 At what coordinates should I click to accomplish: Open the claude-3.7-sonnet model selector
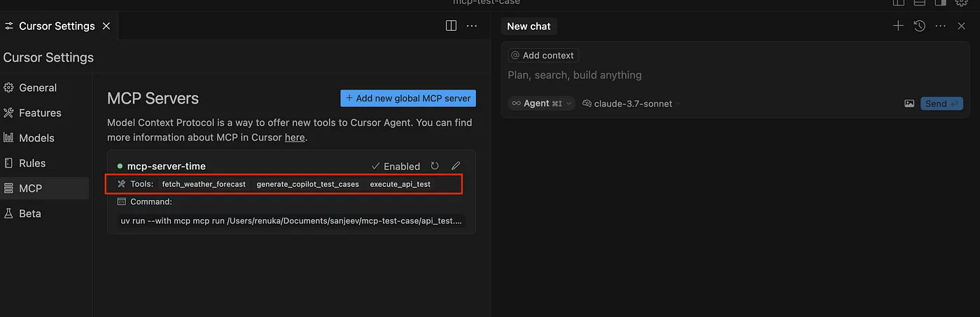click(x=631, y=104)
